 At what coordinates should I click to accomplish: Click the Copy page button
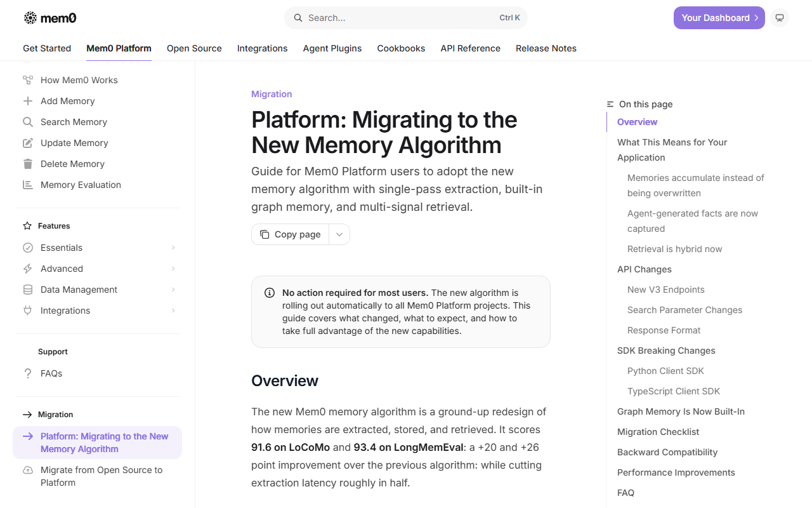[291, 234]
